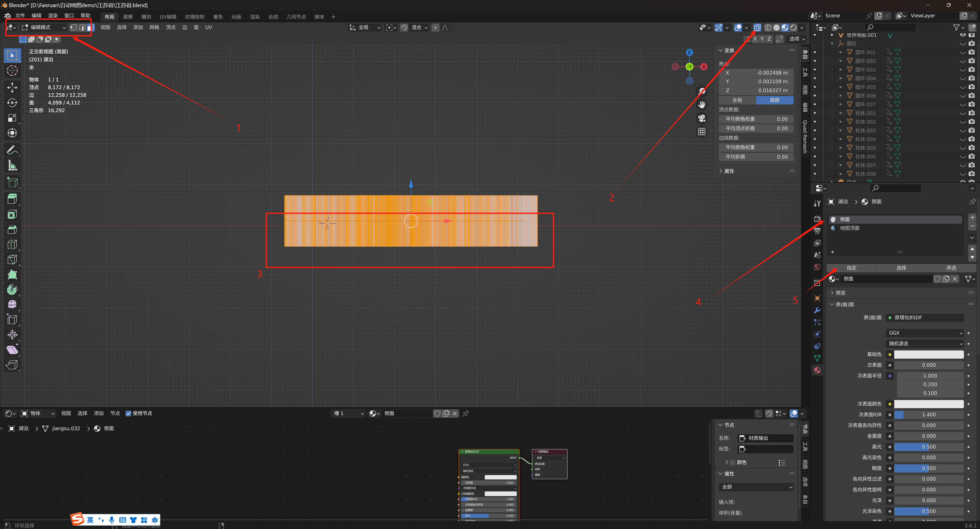Image resolution: width=980 pixels, height=529 pixels.
Task: Open the 选项 dropdown in viewport
Action: click(797, 39)
